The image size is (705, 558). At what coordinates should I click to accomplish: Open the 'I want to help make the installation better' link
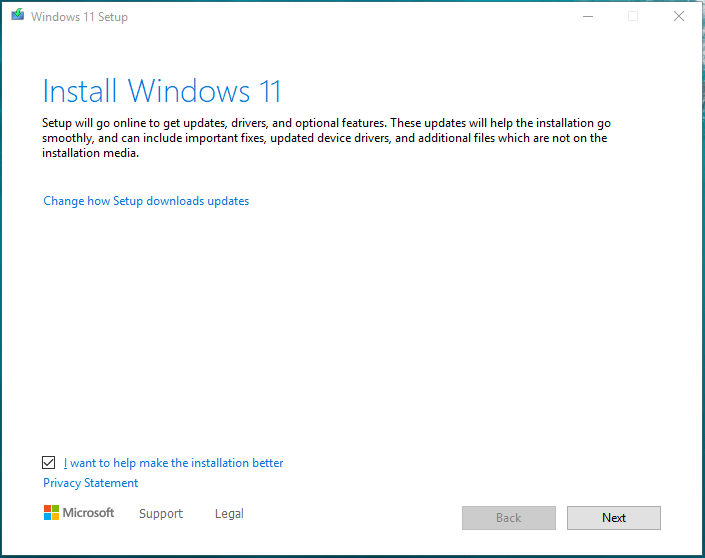tap(173, 463)
